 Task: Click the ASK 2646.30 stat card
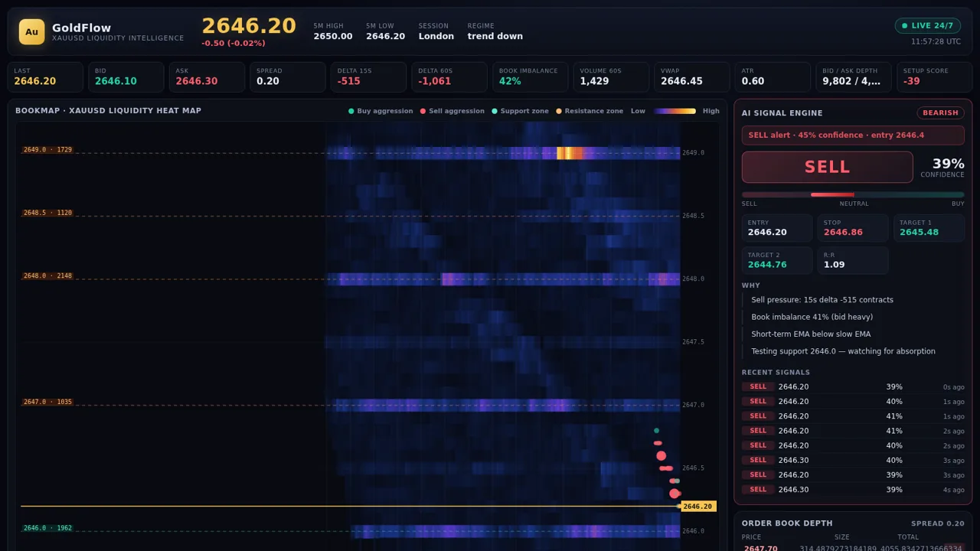point(207,77)
